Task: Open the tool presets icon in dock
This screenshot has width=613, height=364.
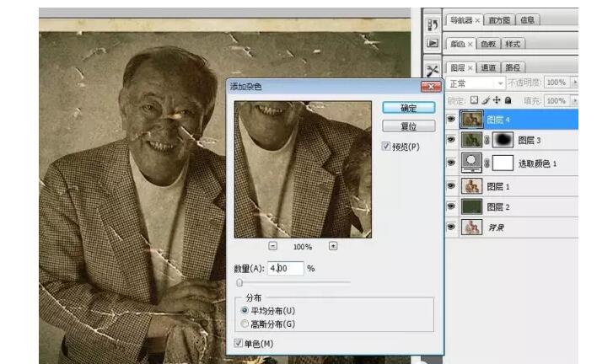Action: click(x=432, y=70)
